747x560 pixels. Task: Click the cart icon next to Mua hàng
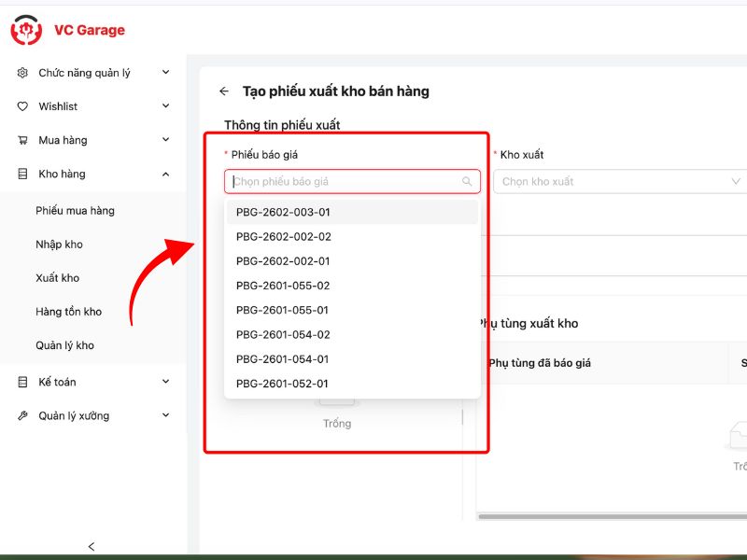click(x=23, y=140)
